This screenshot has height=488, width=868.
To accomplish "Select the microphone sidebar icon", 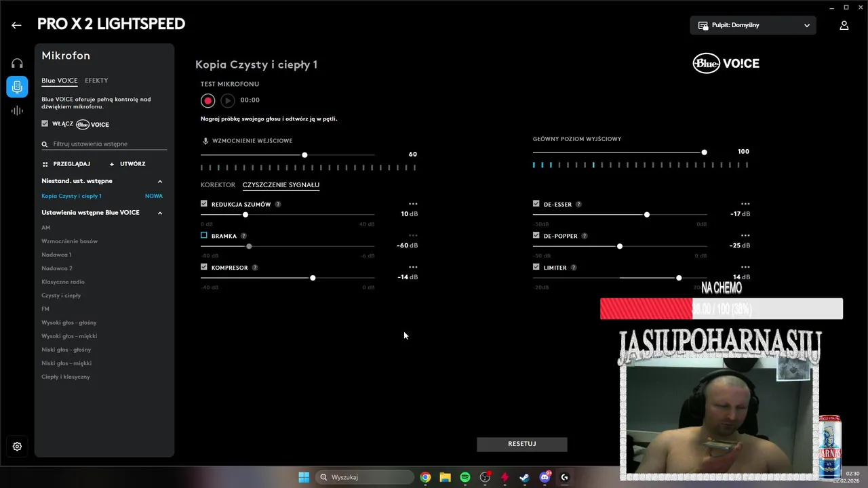I will click(17, 87).
